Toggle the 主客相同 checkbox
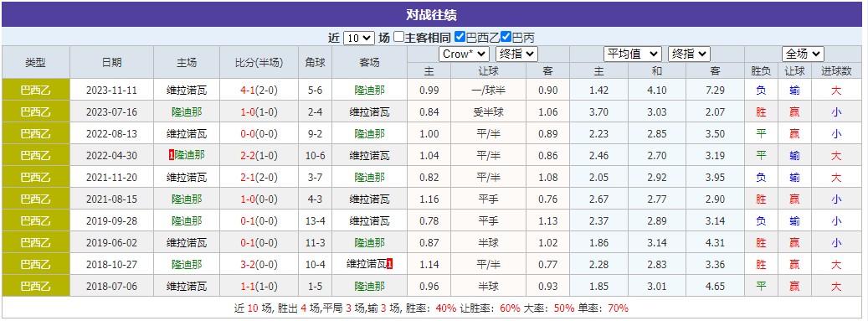 398,37
